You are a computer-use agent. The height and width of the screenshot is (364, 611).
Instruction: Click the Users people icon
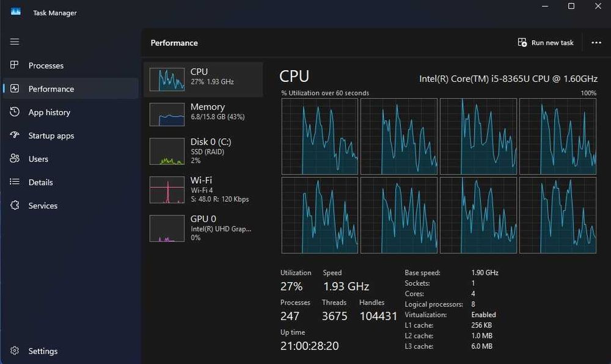pos(15,159)
